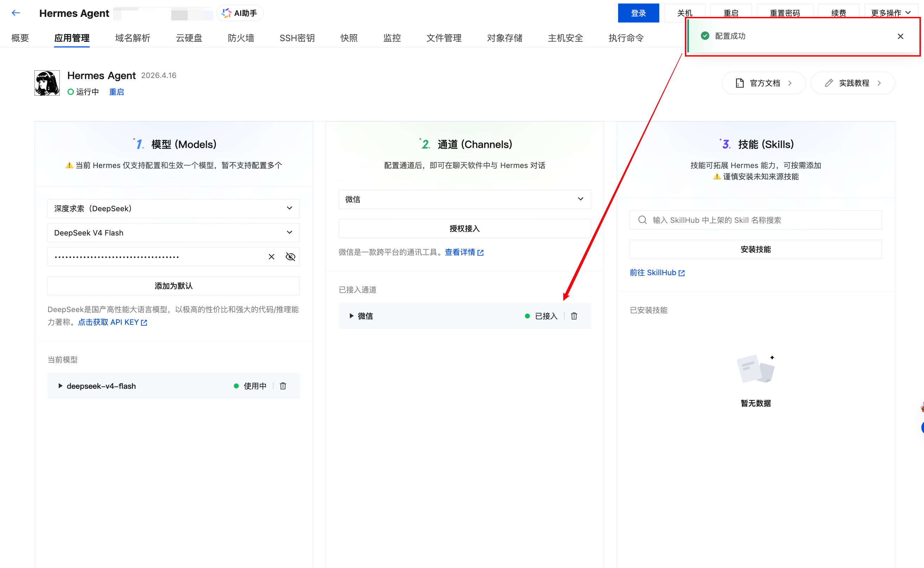Click the search magnifier icon
924x568 pixels.
pos(642,220)
